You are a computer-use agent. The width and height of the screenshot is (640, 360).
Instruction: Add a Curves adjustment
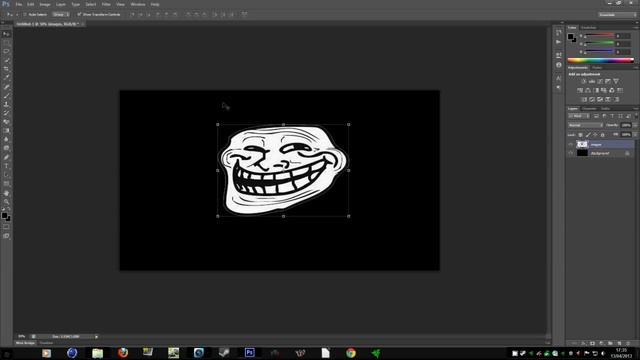(x=600, y=81)
